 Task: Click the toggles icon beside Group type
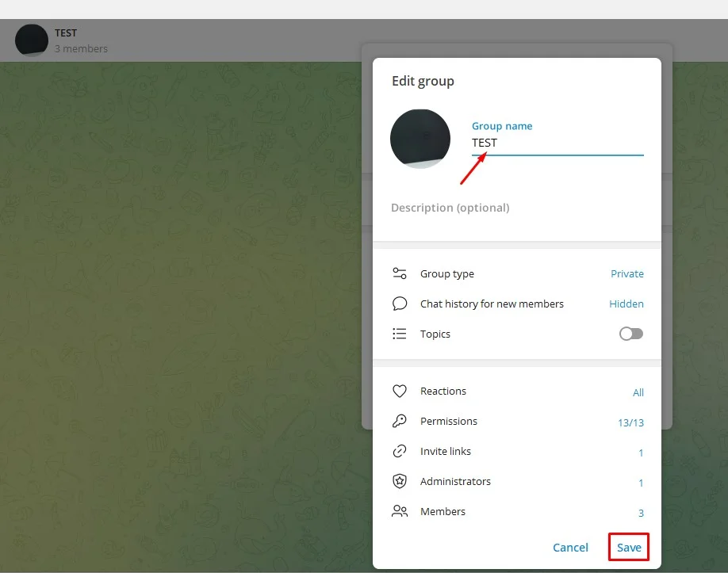click(400, 273)
